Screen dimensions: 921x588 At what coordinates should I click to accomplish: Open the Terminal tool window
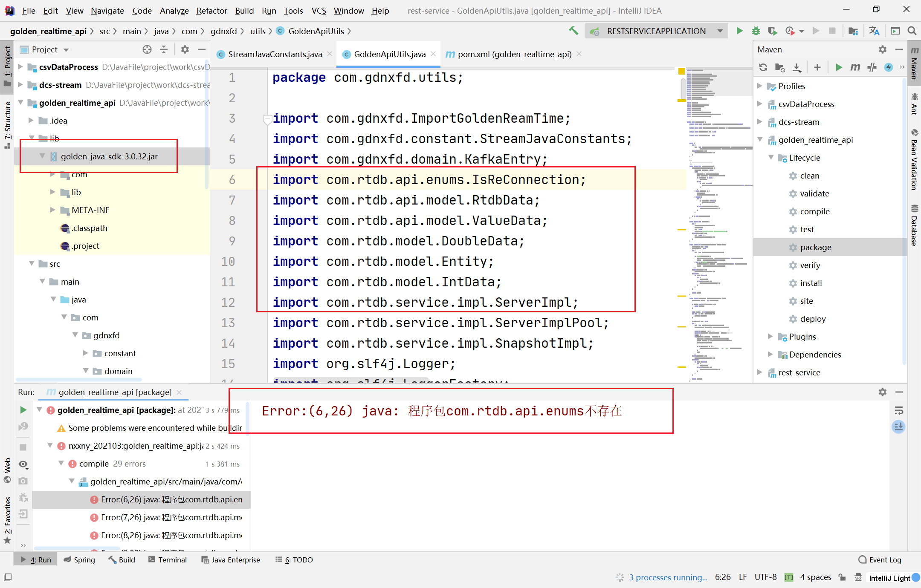click(168, 559)
